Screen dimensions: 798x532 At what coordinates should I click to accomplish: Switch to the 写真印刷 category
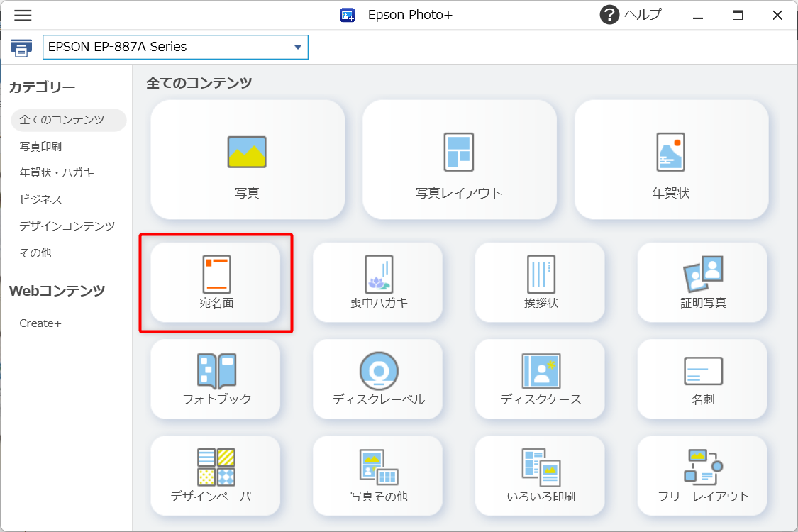click(41, 147)
